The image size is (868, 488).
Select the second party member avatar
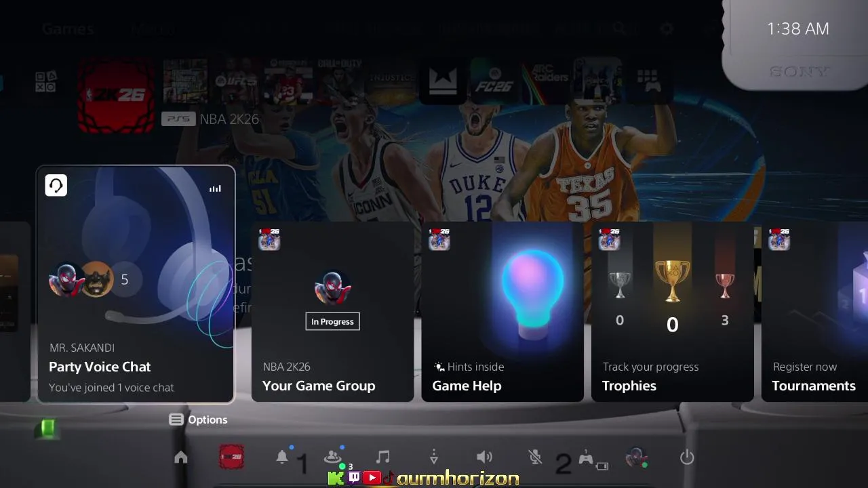97,279
